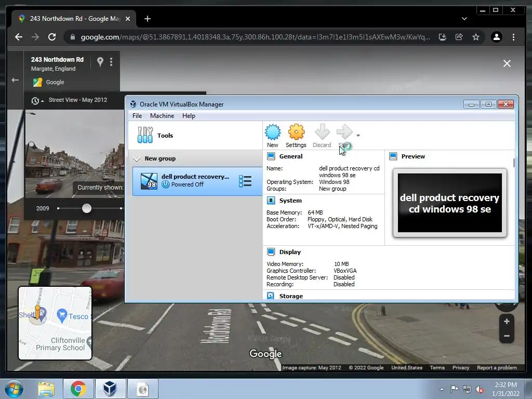Viewport: 532px width, 399px height.
Task: Click the Google label in Street View card
Action: pyautogui.click(x=55, y=82)
